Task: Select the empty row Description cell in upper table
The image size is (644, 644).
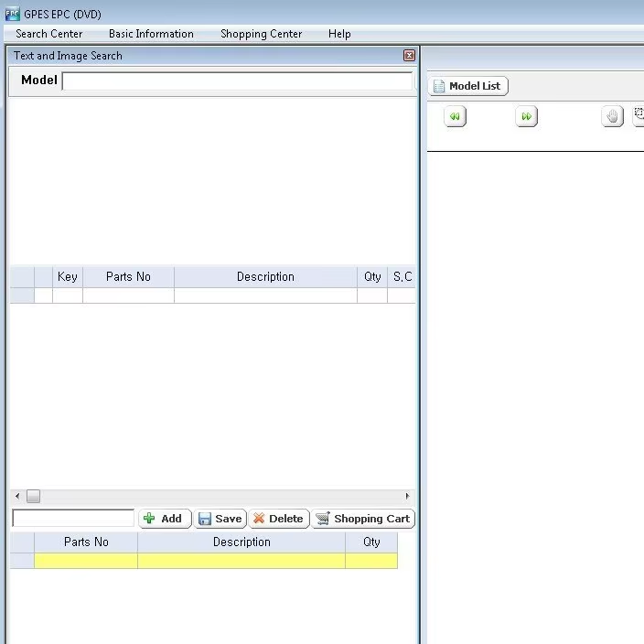Action: pyautogui.click(x=265, y=295)
